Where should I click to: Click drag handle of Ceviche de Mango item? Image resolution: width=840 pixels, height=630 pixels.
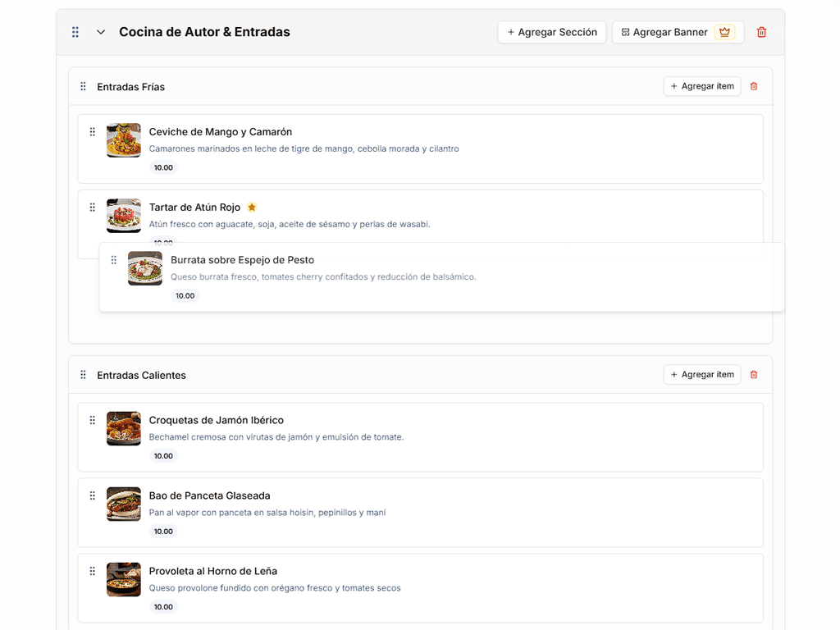tap(93, 132)
